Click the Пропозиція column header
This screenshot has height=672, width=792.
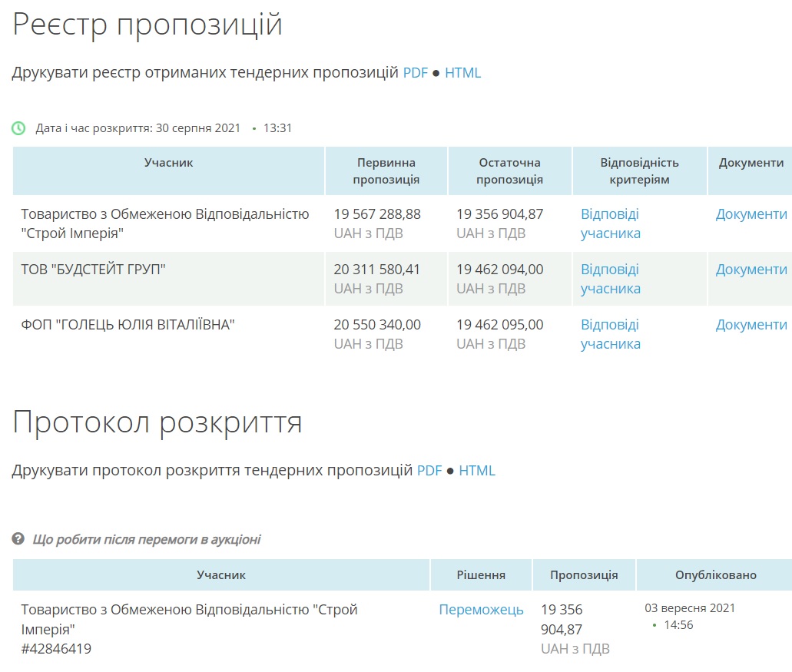(x=584, y=575)
